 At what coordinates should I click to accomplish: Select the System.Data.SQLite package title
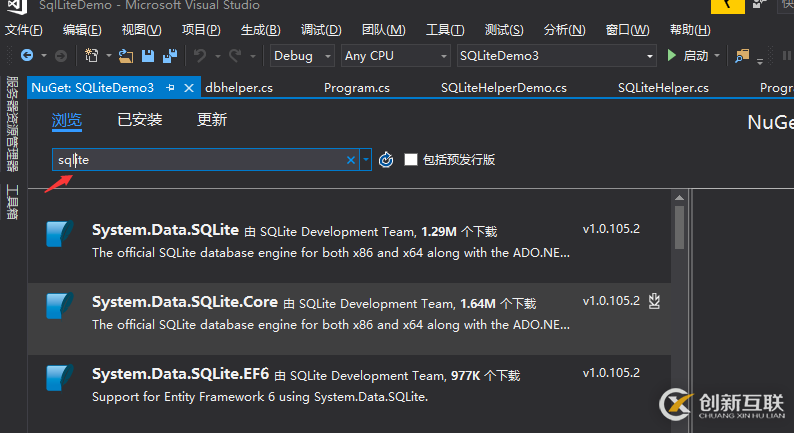(165, 230)
